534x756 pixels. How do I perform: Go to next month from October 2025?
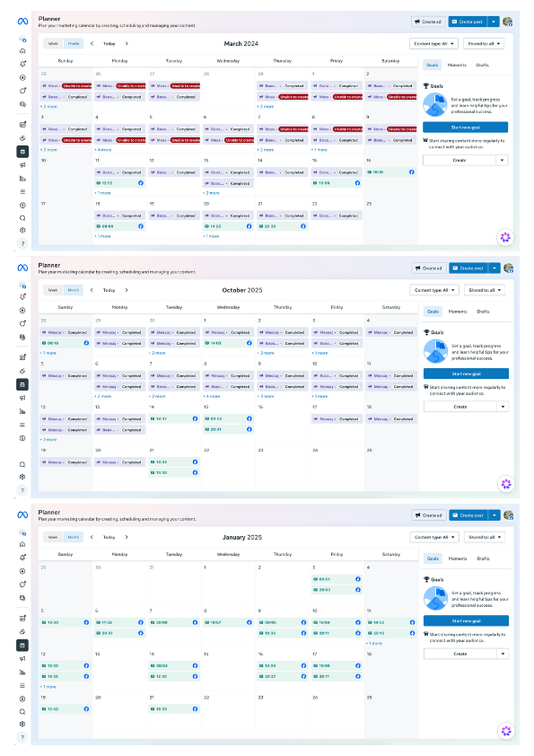(127, 290)
